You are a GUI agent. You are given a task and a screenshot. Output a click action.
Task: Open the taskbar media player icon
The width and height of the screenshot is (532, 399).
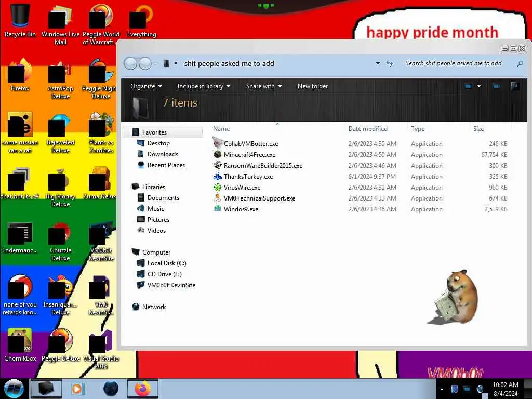(x=78, y=389)
